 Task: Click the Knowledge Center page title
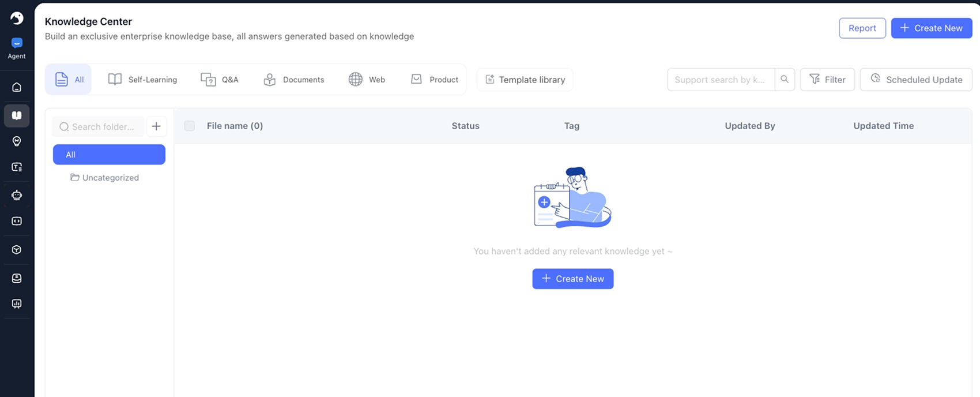[88, 21]
